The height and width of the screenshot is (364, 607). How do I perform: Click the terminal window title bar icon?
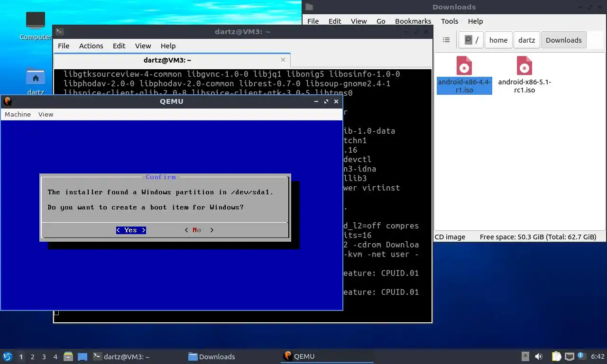[59, 32]
